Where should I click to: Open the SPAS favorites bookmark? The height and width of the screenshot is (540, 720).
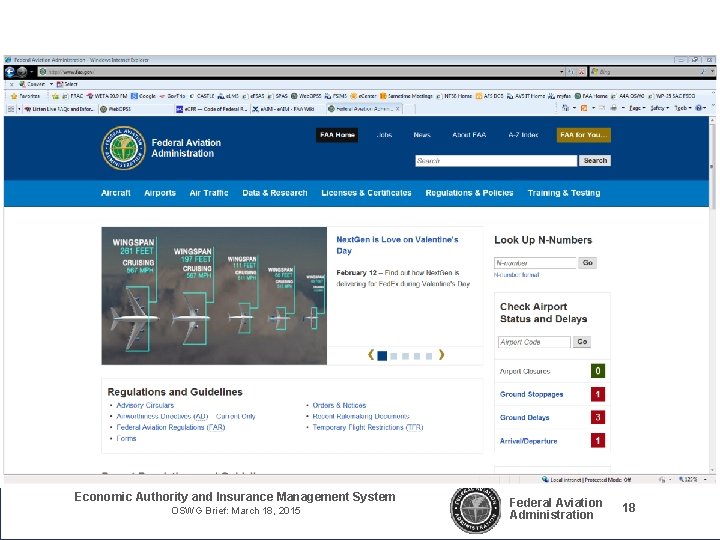(277, 96)
